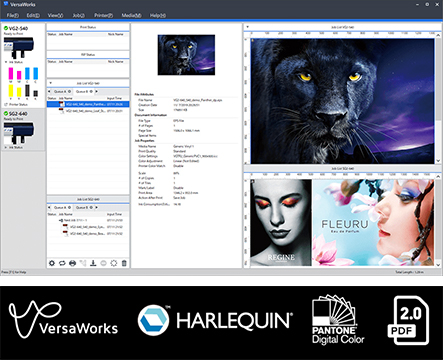Expand the SG2-640 Ink Status section
This screenshot has width=443, height=360.
click(x=6, y=147)
